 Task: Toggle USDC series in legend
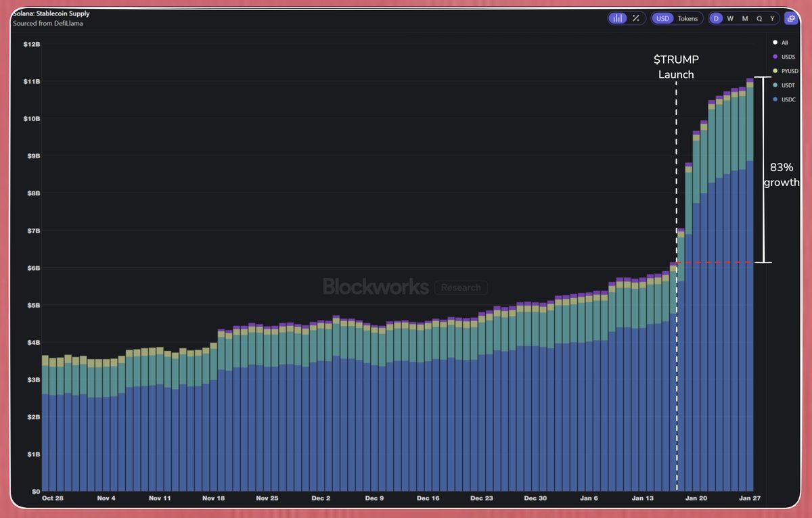(786, 99)
